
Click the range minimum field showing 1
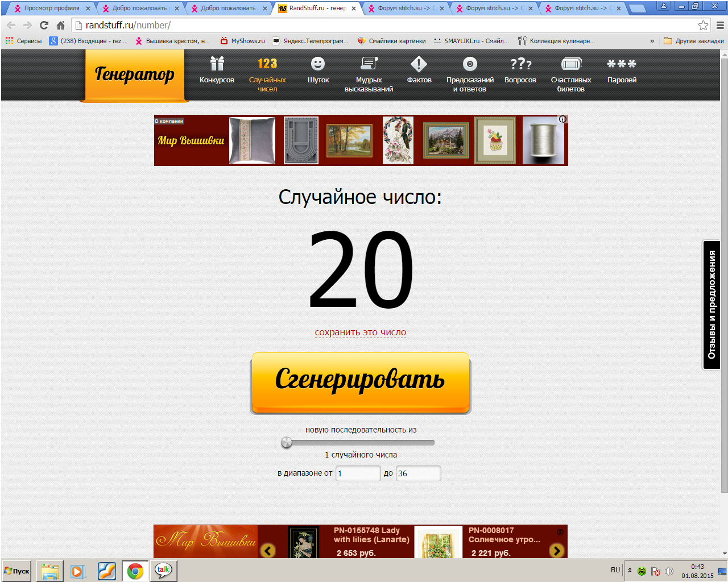pyautogui.click(x=358, y=473)
